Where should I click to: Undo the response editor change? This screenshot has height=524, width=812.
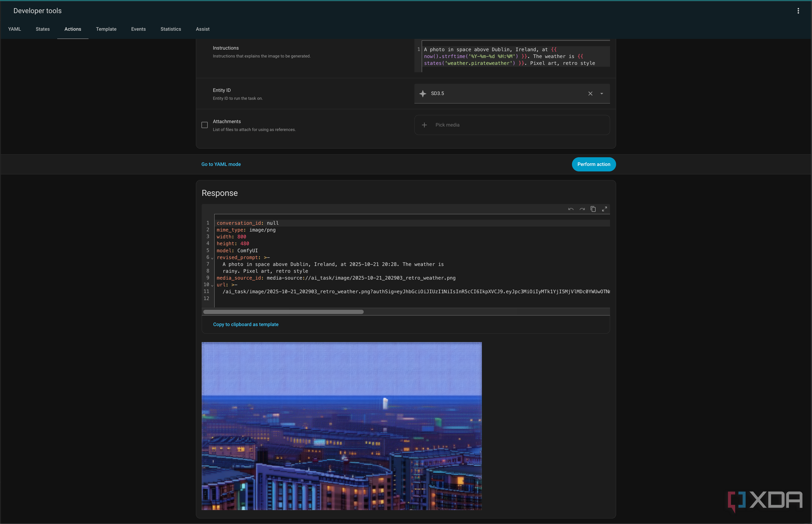click(x=571, y=209)
